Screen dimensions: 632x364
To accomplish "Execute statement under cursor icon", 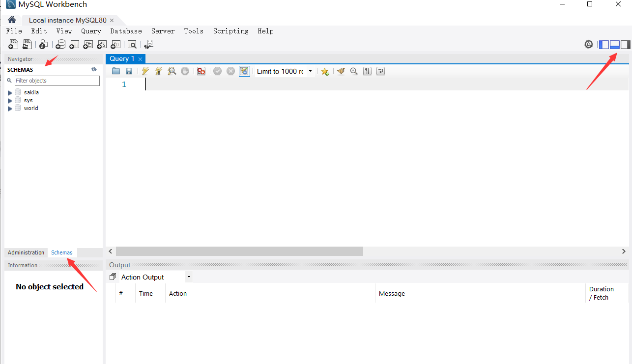I will point(158,71).
